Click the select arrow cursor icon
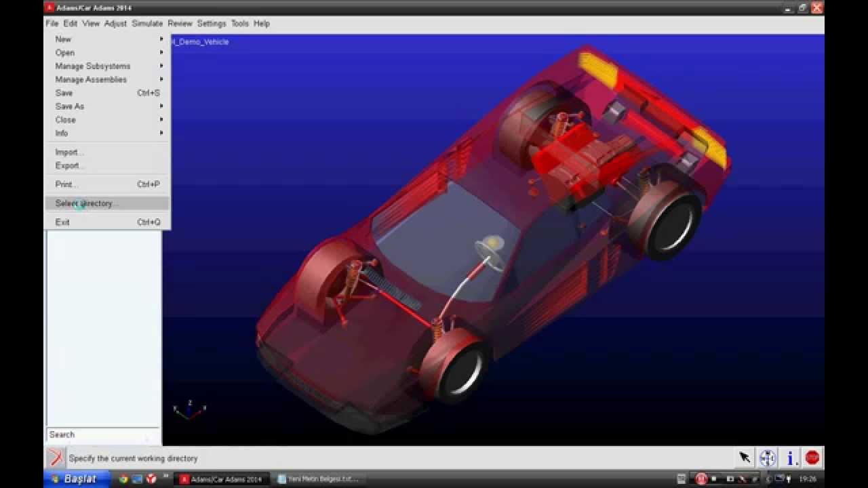 coord(745,458)
